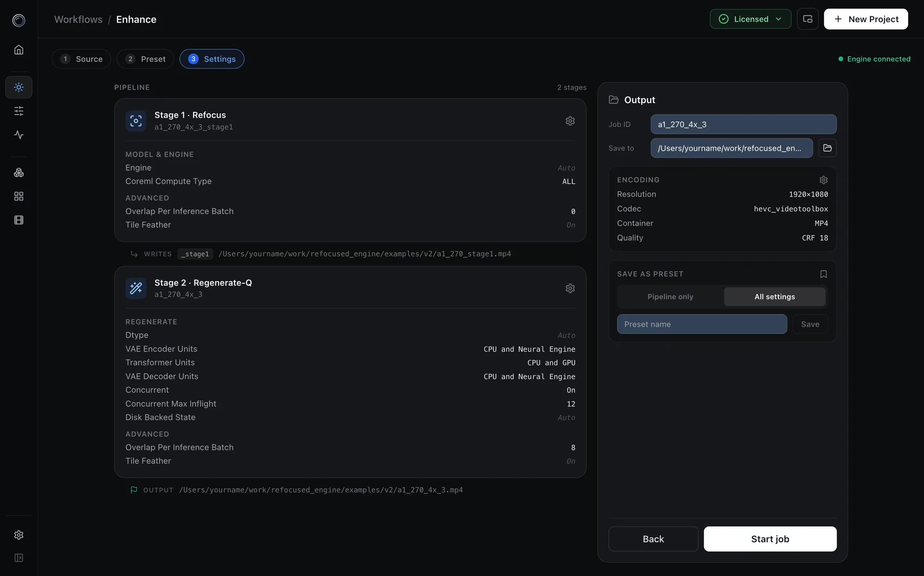Click the Engine connected status

pos(874,59)
